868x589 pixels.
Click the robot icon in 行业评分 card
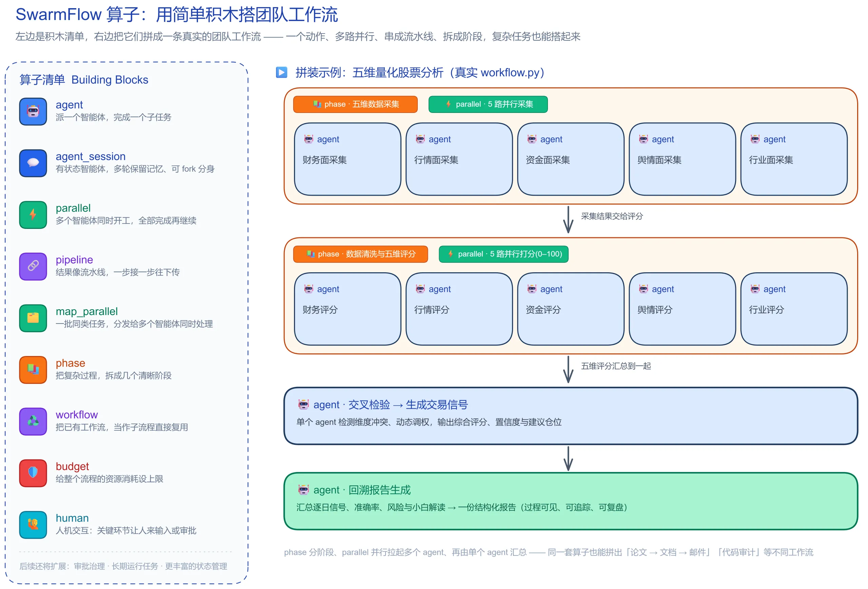point(755,289)
